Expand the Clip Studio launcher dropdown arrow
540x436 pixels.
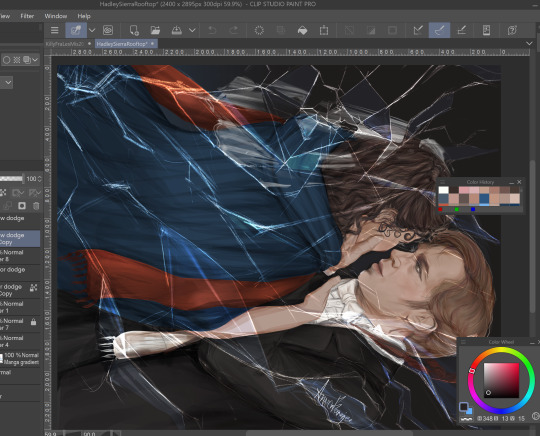pyautogui.click(x=92, y=31)
